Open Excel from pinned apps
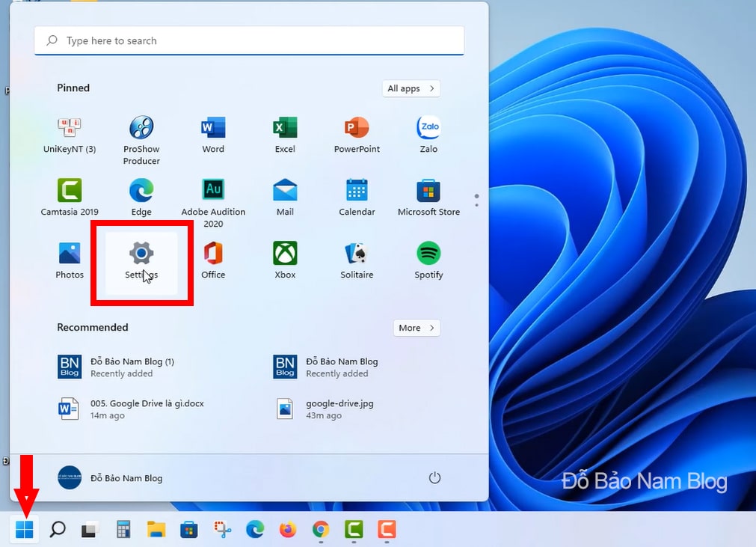 (285, 135)
